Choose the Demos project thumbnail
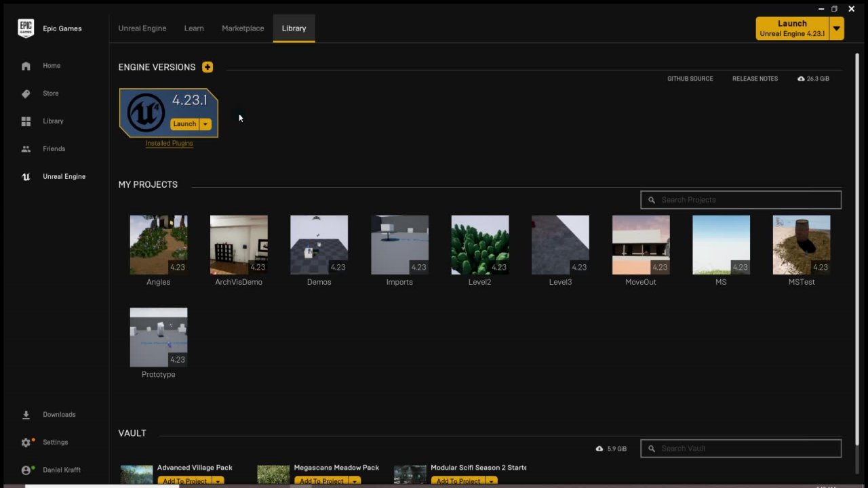The width and height of the screenshot is (868, 488). (319, 245)
